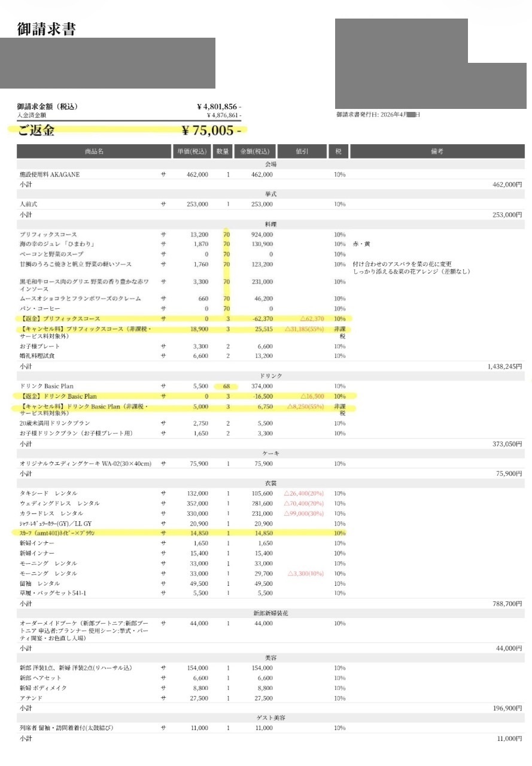Select the 単価(税込) column header
Image resolution: width=532 pixels, height=766 pixels.
point(191,152)
